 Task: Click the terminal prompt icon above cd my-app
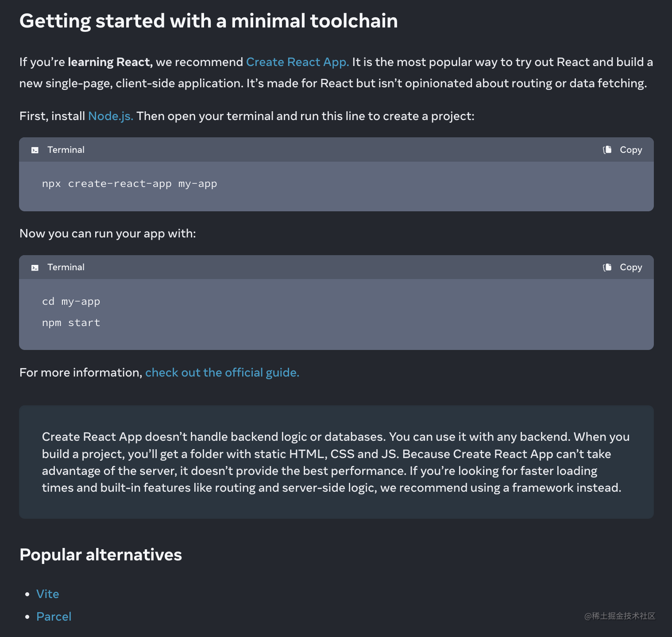35,268
